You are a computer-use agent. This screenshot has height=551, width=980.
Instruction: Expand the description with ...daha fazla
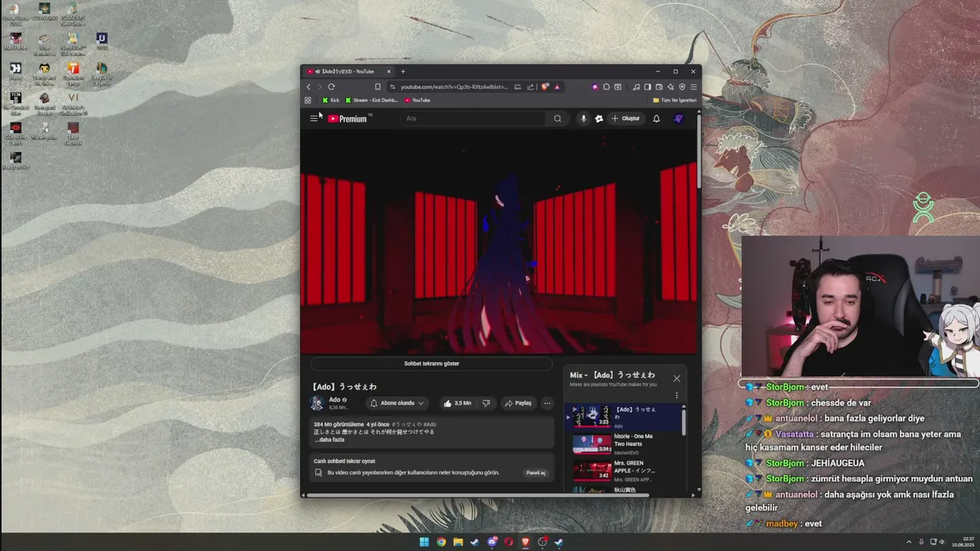(329, 440)
